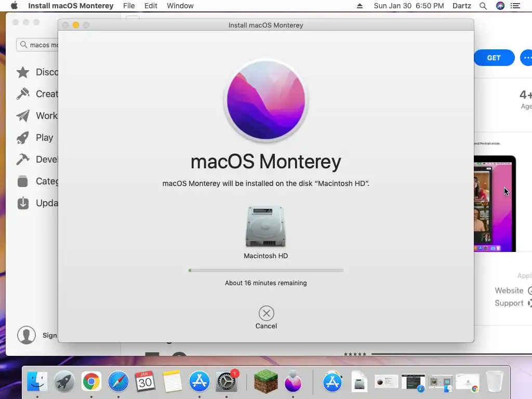This screenshot has width=532, height=399.
Task: Minimize the Install macOS Monterey window
Action: click(x=76, y=25)
